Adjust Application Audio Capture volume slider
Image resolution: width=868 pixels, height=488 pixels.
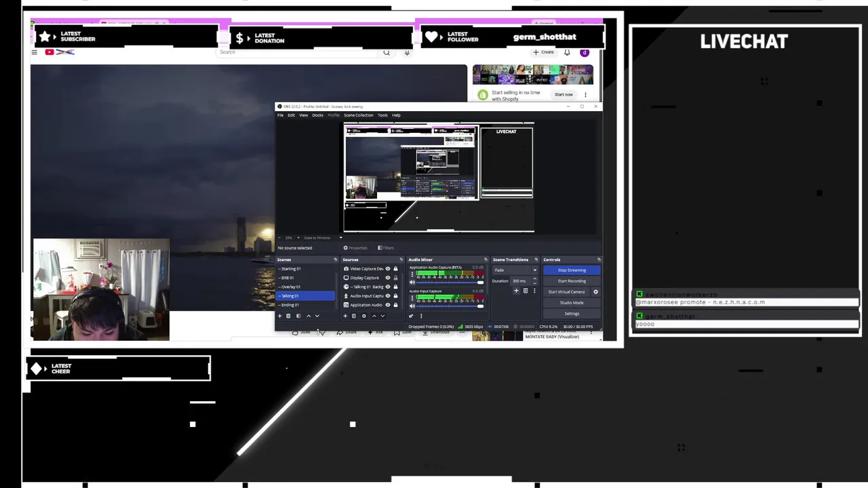point(450,282)
